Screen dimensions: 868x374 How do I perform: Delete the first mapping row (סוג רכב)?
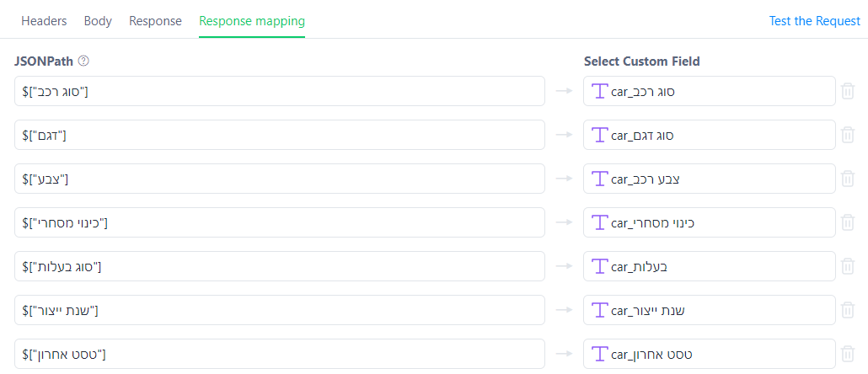point(848,91)
